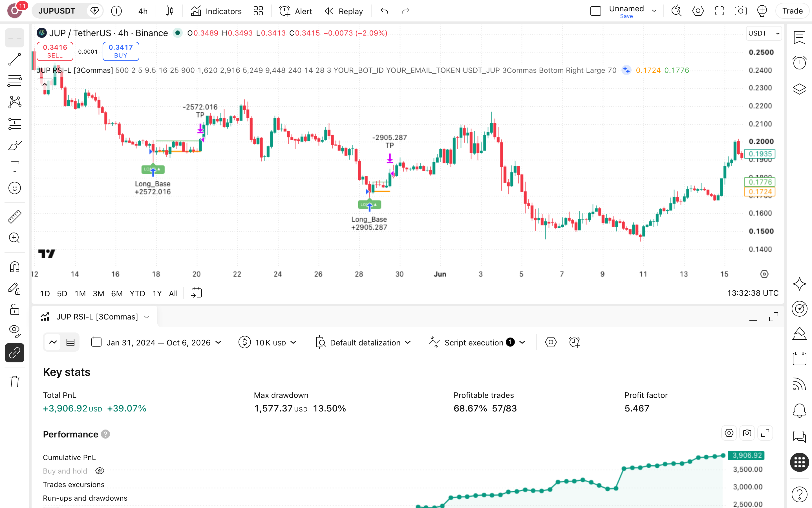Screen dimensions: 812x508
Task: Open the USDT currency dropdown
Action: 764,33
